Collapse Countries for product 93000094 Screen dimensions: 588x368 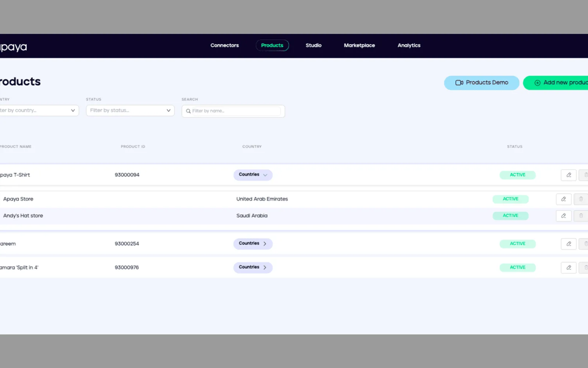point(253,175)
